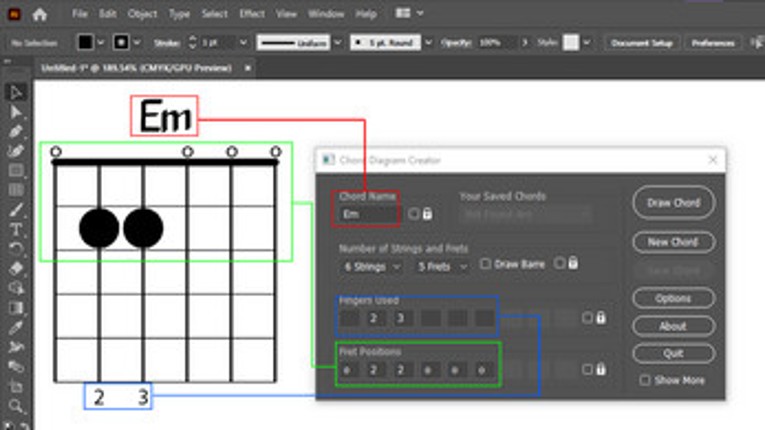Select the Artboard tool
Screen dimensions: 765x430
tap(16, 387)
